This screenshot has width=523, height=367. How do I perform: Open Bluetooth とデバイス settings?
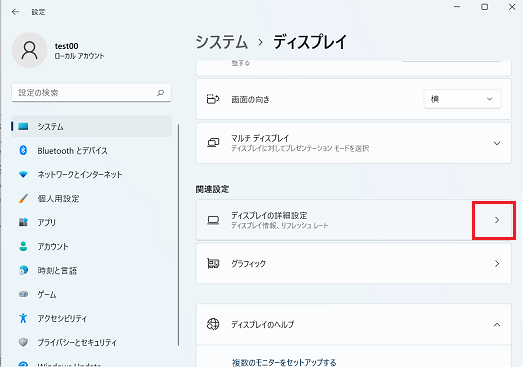[x=91, y=150]
